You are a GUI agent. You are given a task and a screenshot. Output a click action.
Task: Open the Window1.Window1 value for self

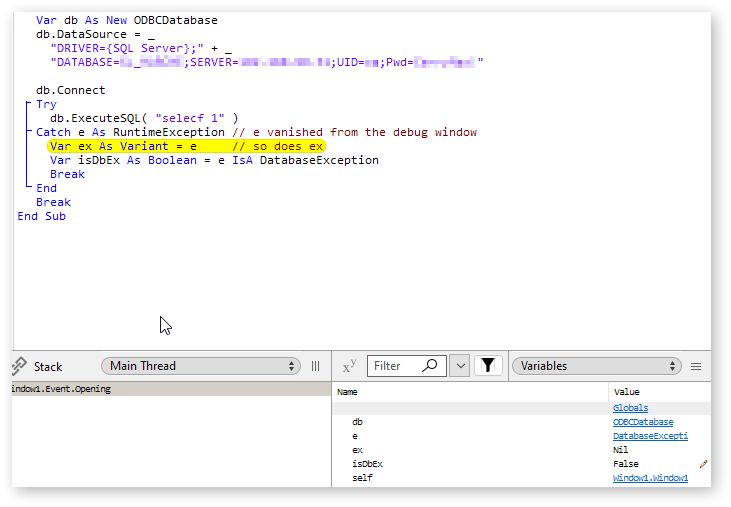(650, 478)
